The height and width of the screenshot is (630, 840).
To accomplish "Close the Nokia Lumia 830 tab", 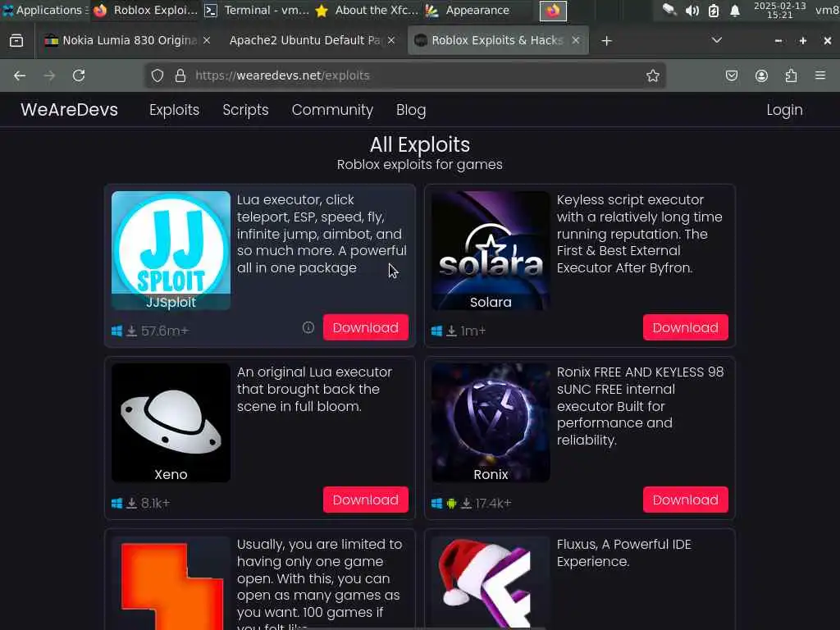I will click(x=207, y=40).
